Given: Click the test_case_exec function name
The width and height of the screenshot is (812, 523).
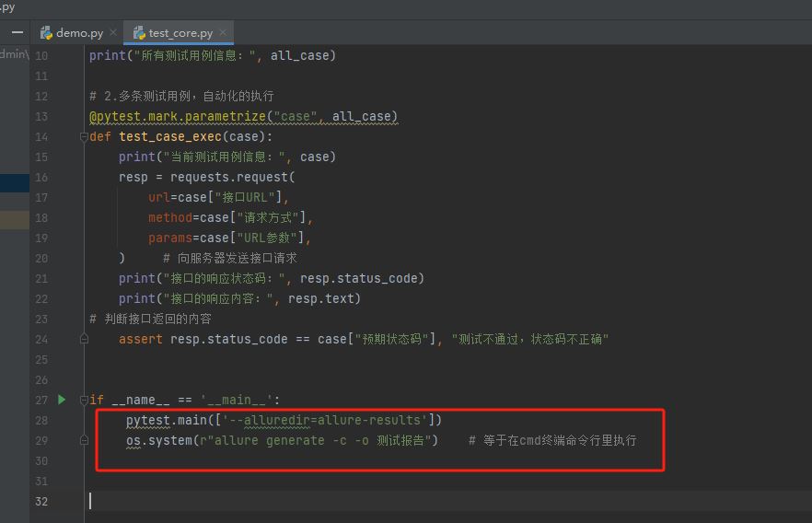Looking at the screenshot, I should [169, 136].
